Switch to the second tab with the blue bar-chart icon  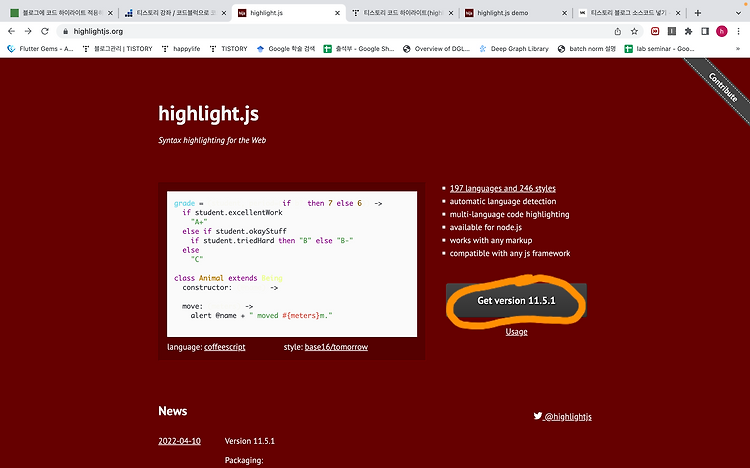(175, 13)
